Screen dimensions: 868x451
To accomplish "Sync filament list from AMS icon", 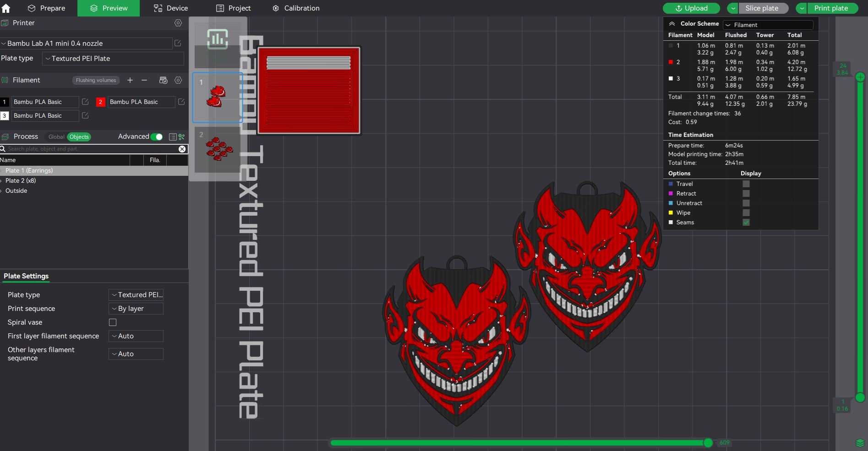I will click(164, 80).
